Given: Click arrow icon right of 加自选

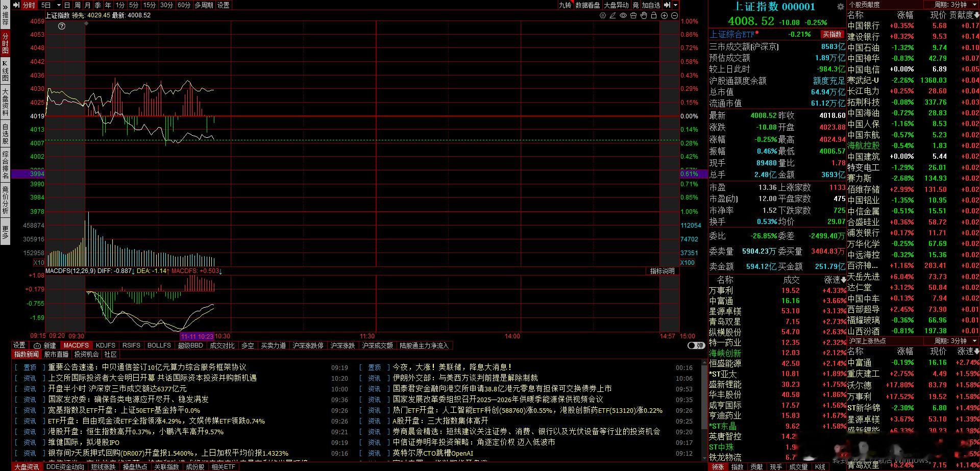Looking at the screenshot, I should click(667, 5).
